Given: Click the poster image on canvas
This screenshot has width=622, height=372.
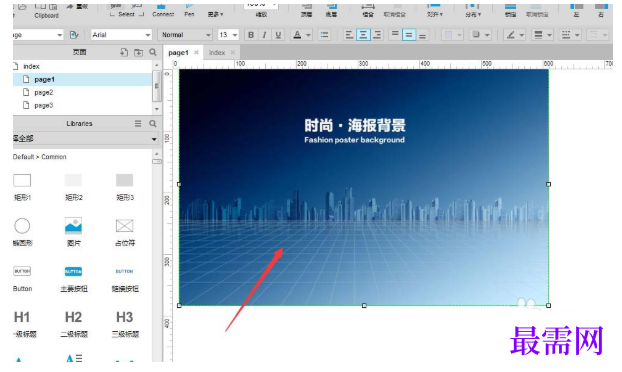Looking at the screenshot, I should click(x=364, y=187).
